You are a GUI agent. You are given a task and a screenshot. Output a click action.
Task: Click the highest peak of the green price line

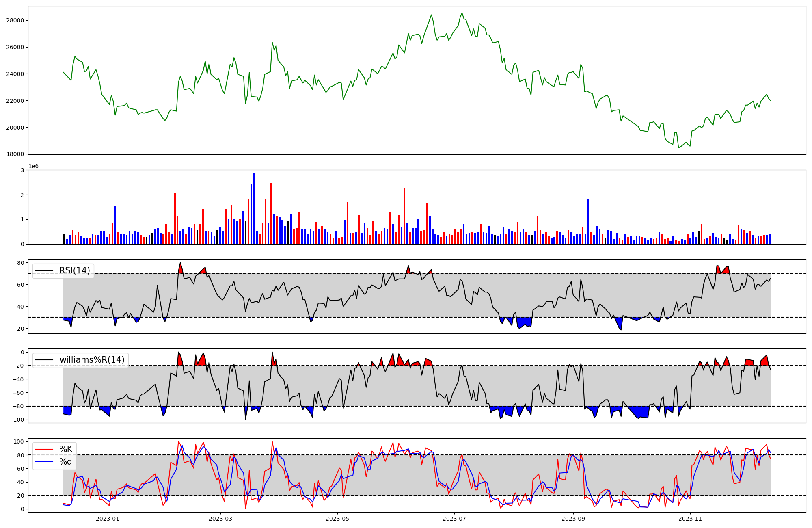(462, 13)
